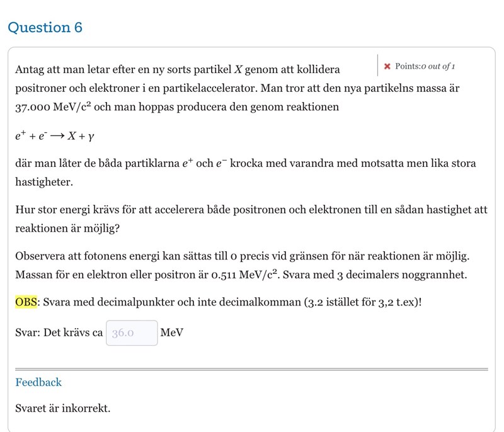Viewport: 504px width, 432px height.
Task: Click the e⁺ term in the reaction equation
Action: point(21,135)
